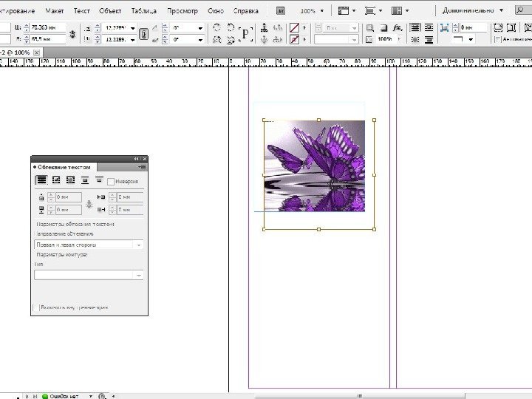Enable the include inside edges checkbox
This screenshot has height=399, width=532.
[36, 307]
